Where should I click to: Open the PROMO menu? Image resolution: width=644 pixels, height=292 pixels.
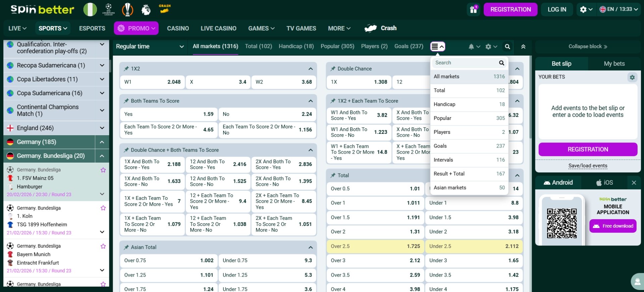[136, 28]
